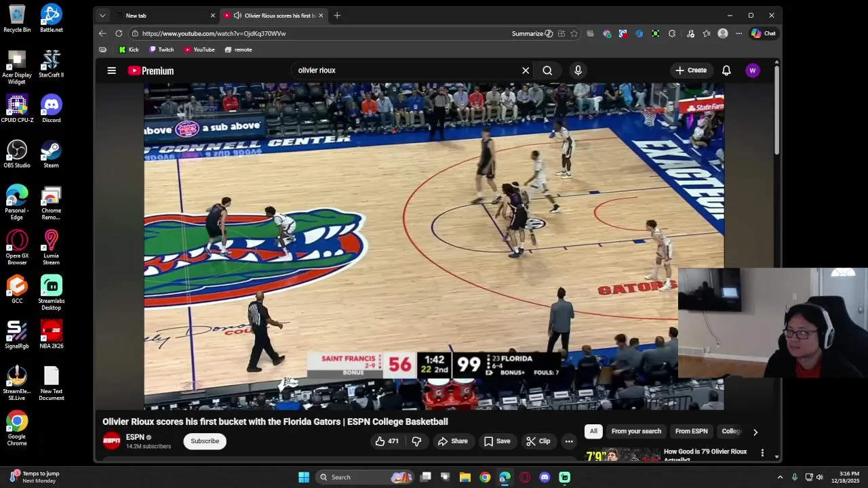Like the video with thumbs up

pyautogui.click(x=387, y=441)
